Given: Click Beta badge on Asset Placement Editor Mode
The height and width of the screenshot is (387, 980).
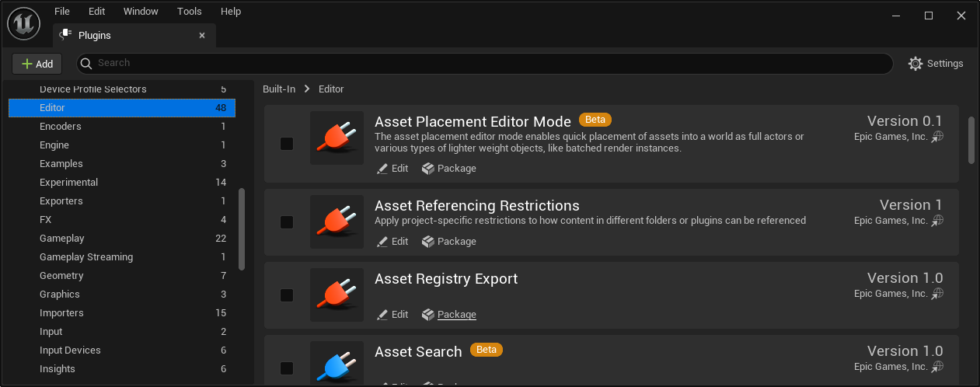Looking at the screenshot, I should [595, 120].
